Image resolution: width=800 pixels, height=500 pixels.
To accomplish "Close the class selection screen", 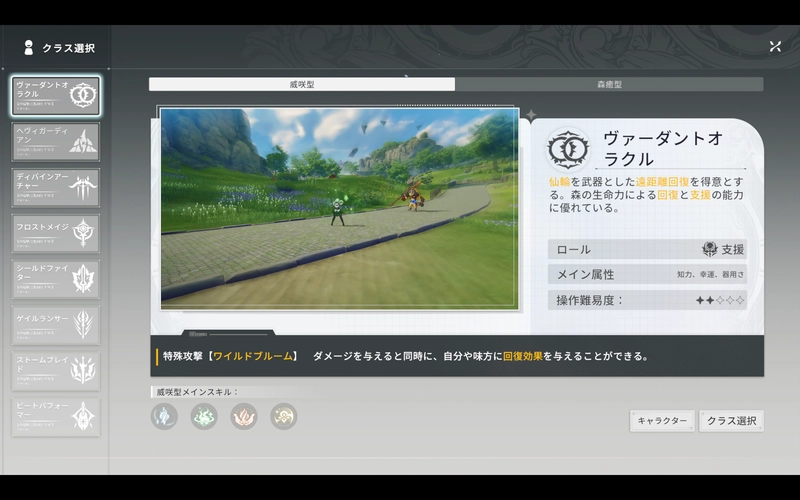I will (775, 46).
